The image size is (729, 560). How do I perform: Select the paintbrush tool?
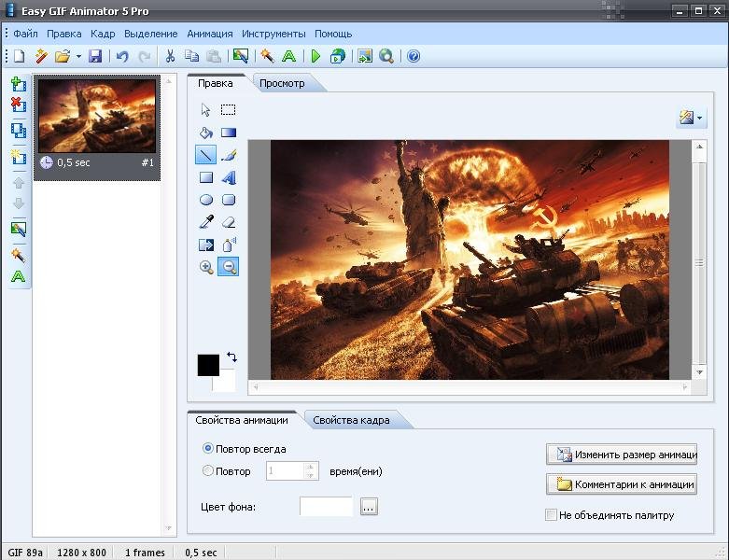point(229,155)
